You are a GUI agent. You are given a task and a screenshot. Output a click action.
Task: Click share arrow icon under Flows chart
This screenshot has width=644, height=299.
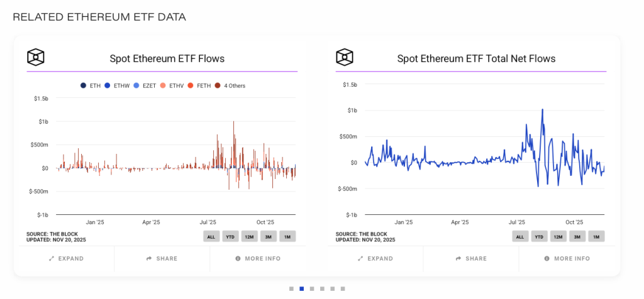pos(149,259)
